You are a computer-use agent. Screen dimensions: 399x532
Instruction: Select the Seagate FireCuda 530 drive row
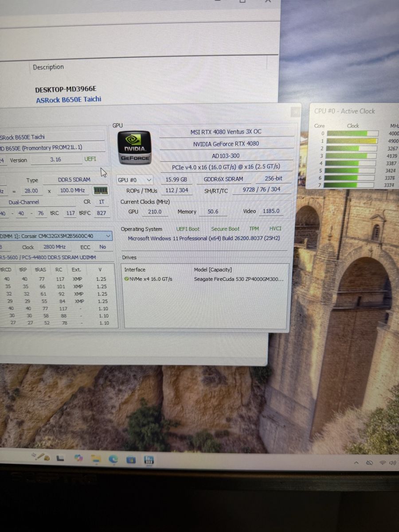[238, 279]
